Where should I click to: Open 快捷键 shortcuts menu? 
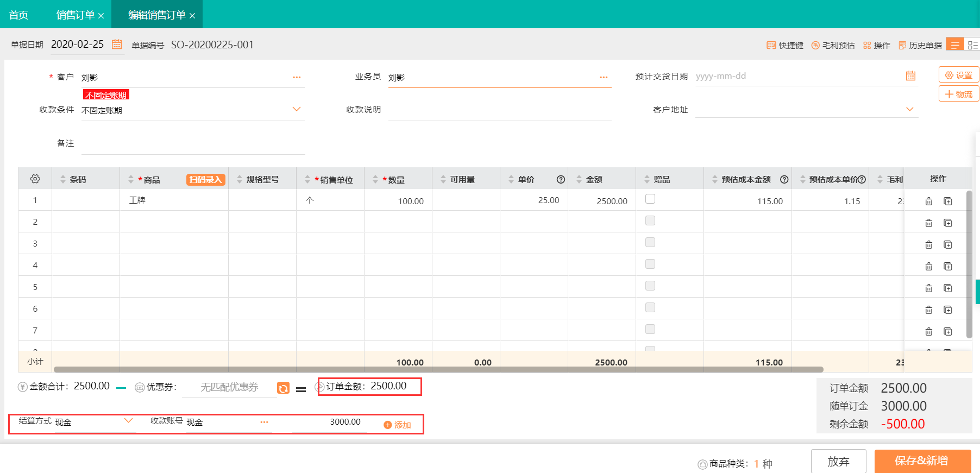[x=785, y=45]
